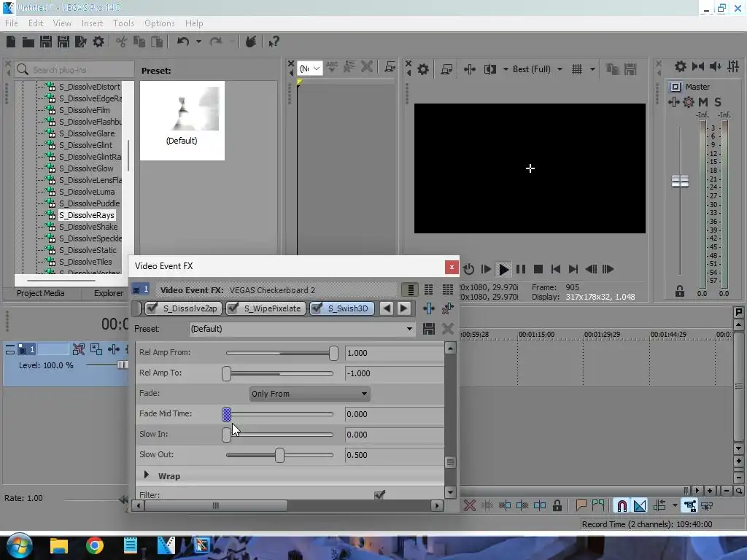Open Windows Start button
Viewport: 747px width, 560px height.
click(x=19, y=545)
